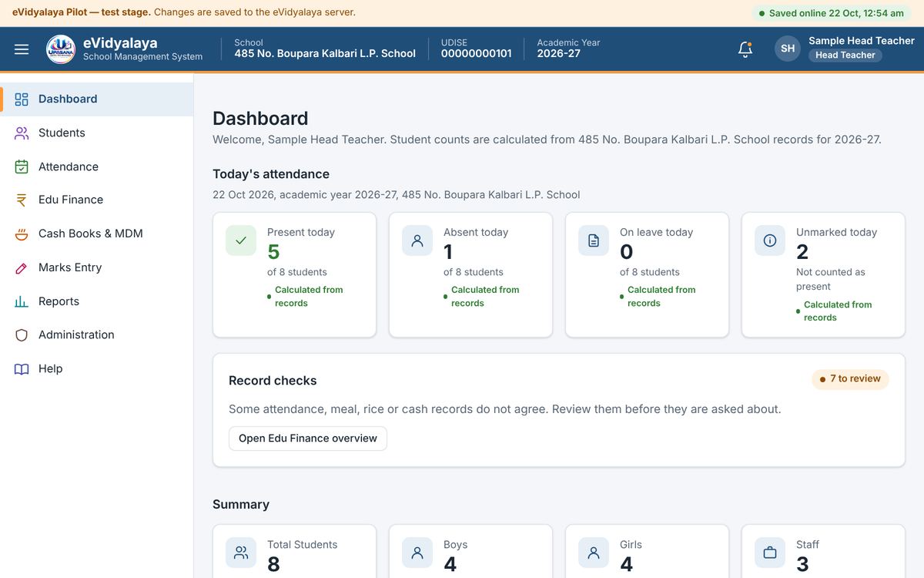Click UDISE code 00000000101

(477, 54)
